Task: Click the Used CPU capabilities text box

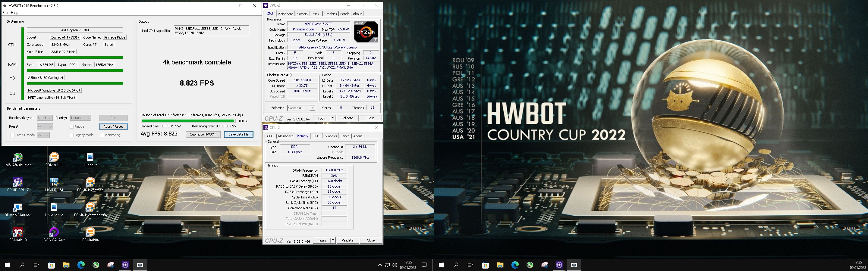Action: [212, 31]
